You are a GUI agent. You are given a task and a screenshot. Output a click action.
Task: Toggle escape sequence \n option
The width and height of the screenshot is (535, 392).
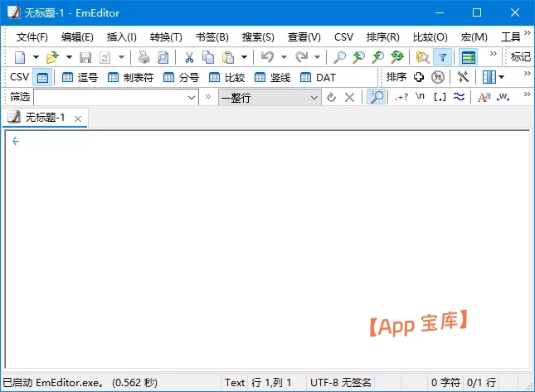tap(420, 96)
